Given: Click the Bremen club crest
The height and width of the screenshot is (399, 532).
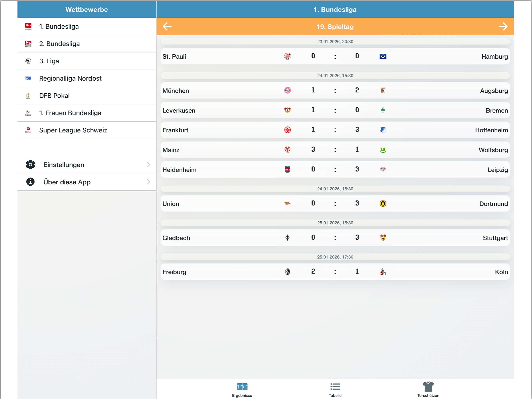Looking at the screenshot, I should coord(383,110).
